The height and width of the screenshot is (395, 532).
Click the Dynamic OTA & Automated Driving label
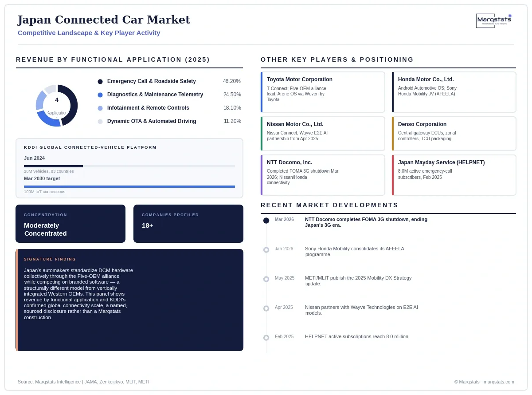click(x=152, y=121)
